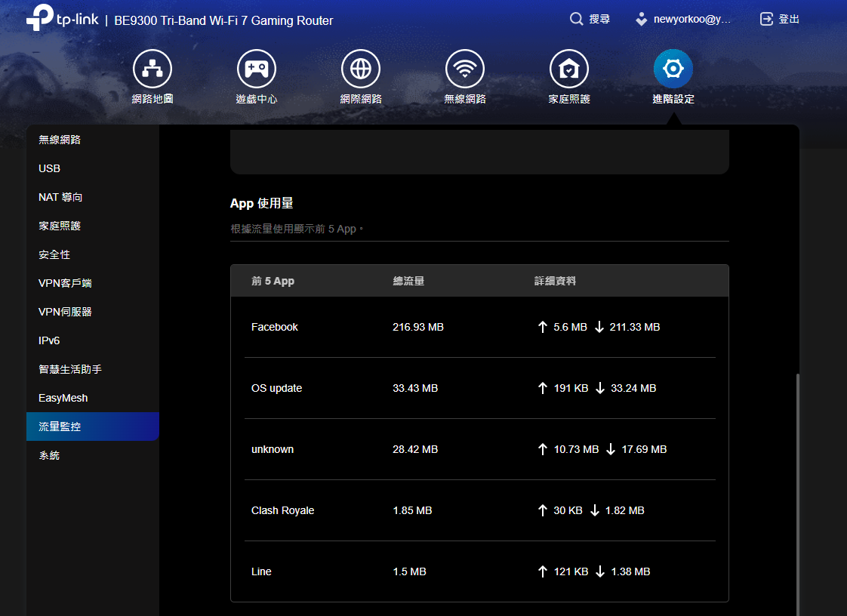Click the 根據流量使用顯示前 5 App description
This screenshot has height=616, width=847.
click(297, 229)
